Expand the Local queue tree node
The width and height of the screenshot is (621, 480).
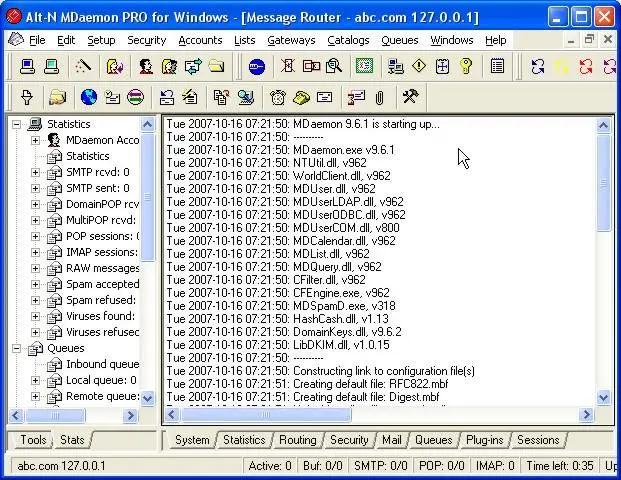pyautogui.click(x=35, y=380)
